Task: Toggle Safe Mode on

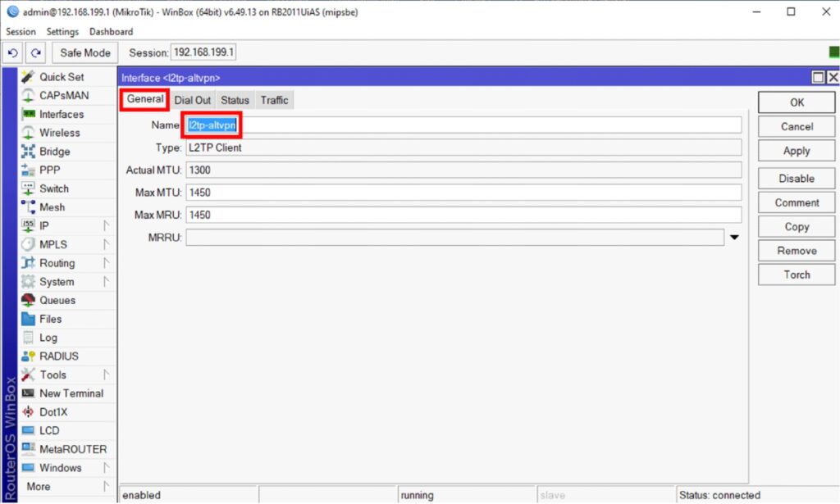Action: point(85,53)
